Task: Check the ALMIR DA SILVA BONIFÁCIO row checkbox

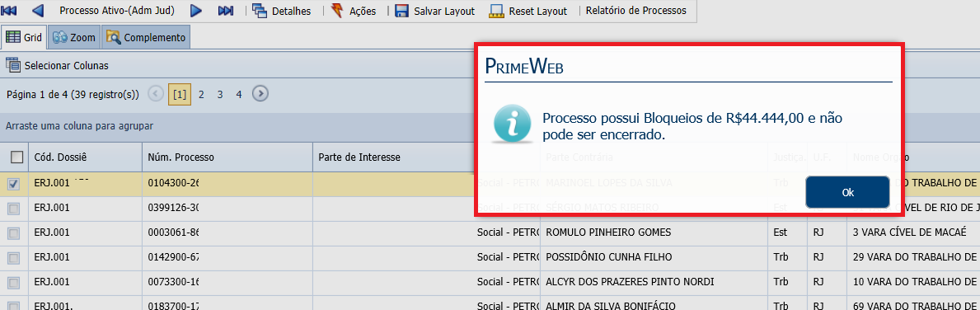Action: 13,306
